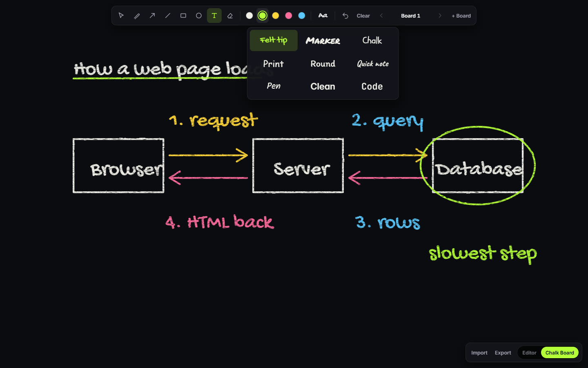588x368 pixels.
Task: Select the straight line tool
Action: 168,16
